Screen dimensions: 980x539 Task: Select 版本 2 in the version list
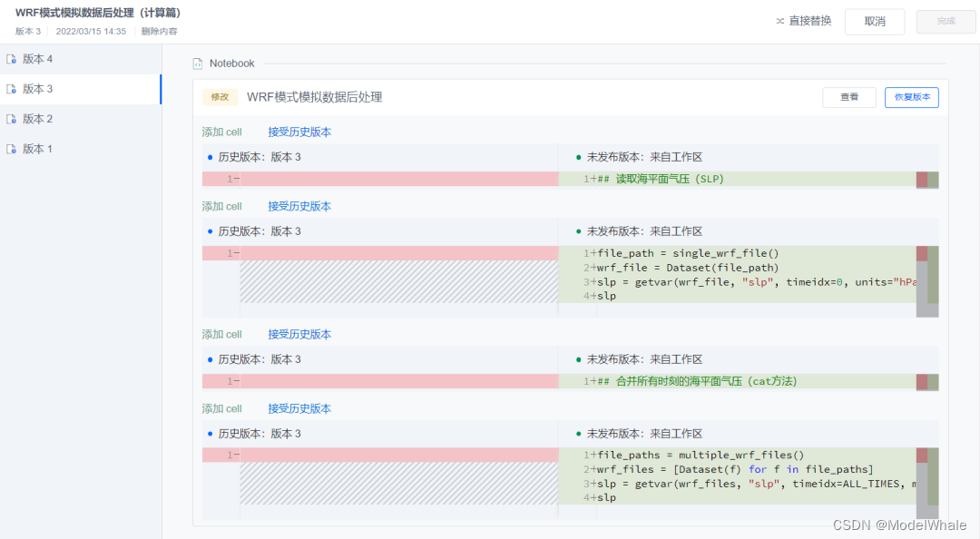point(81,119)
